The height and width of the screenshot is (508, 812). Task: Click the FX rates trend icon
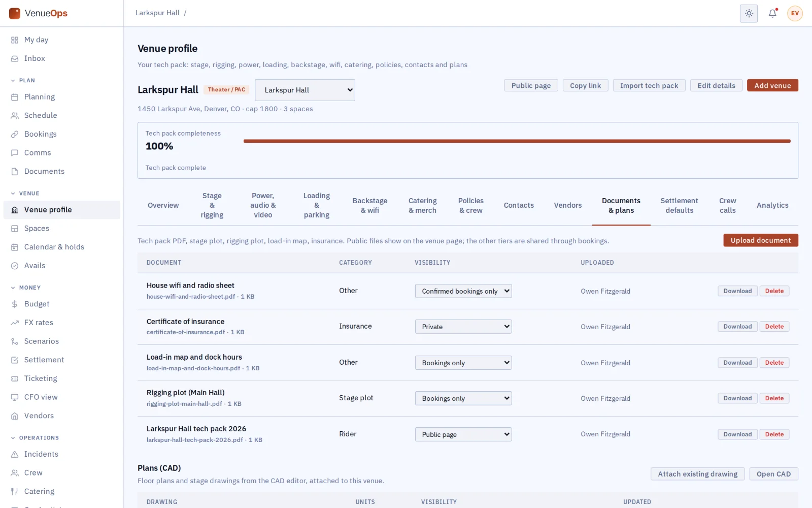point(15,323)
